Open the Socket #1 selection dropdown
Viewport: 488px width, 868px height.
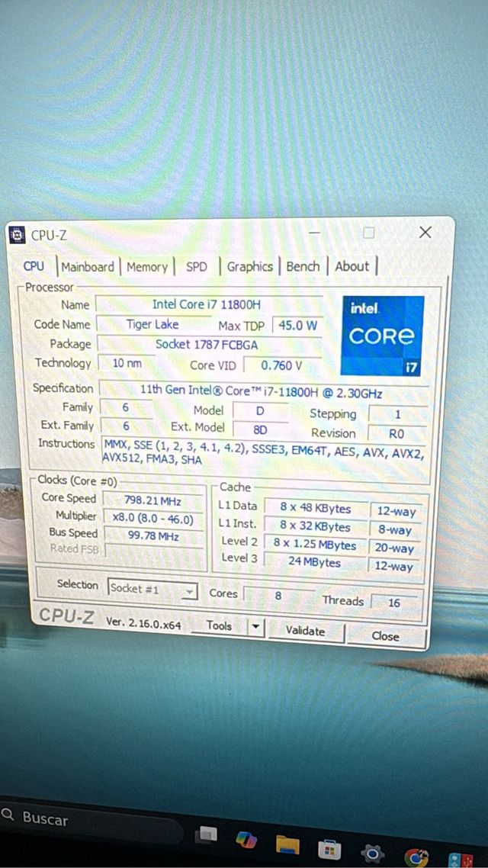(152, 590)
